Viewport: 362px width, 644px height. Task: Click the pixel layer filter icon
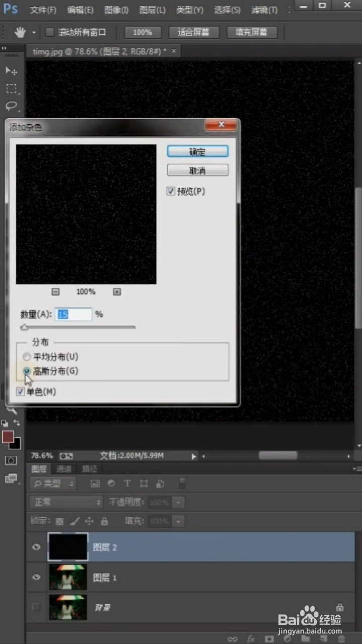coord(95,484)
